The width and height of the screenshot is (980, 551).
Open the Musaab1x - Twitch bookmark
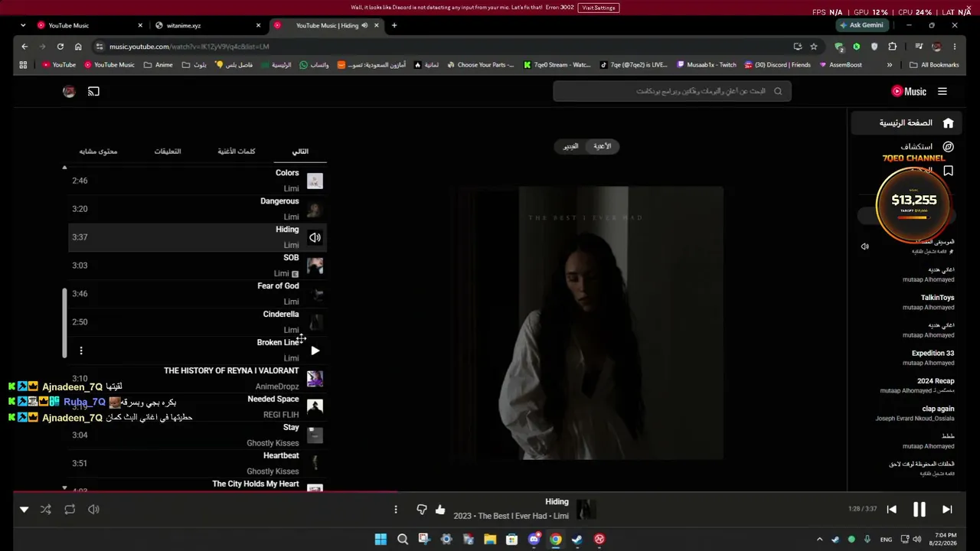pos(707,65)
